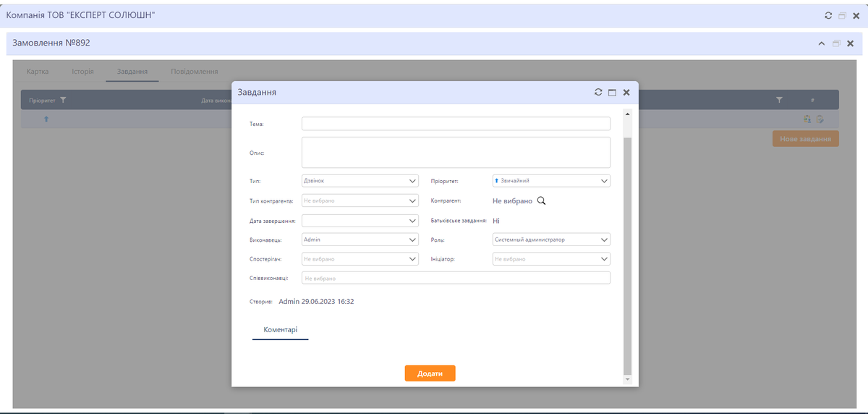Viewport: 868px width, 414px height.
Task: Collapse the Замовлення №892 panel
Action: [x=822, y=43]
